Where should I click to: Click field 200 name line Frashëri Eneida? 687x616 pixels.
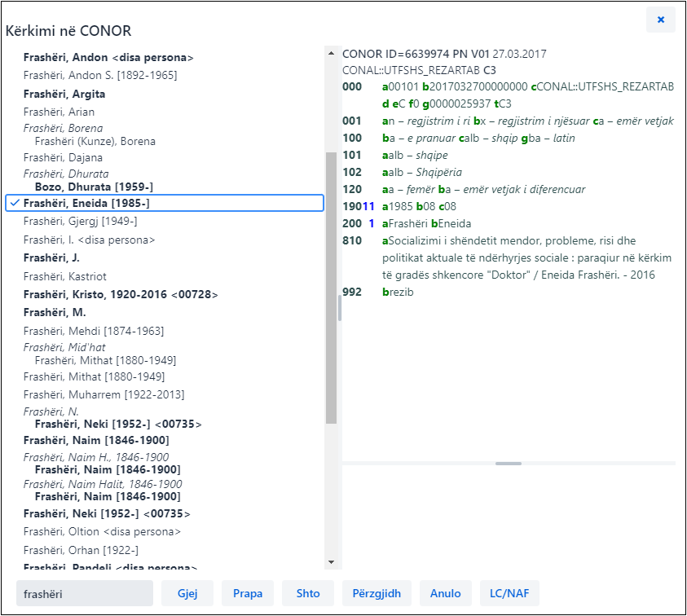(x=407, y=223)
